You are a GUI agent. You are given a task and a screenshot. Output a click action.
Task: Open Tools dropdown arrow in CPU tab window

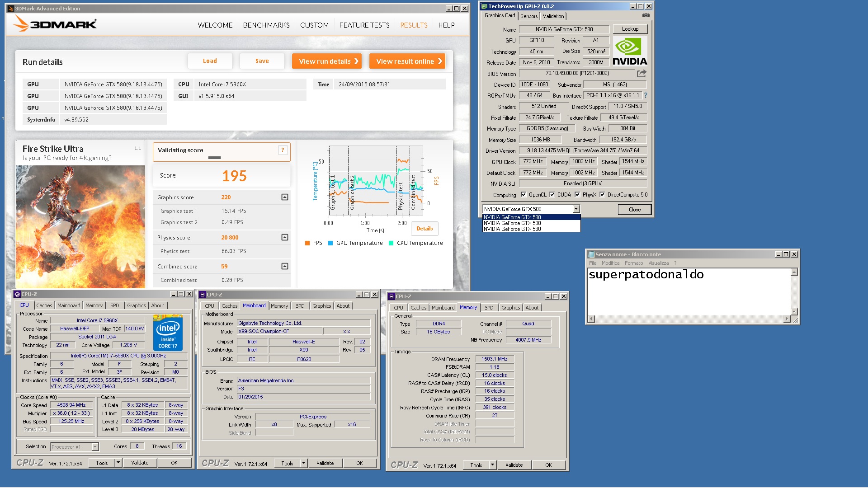[118, 463]
